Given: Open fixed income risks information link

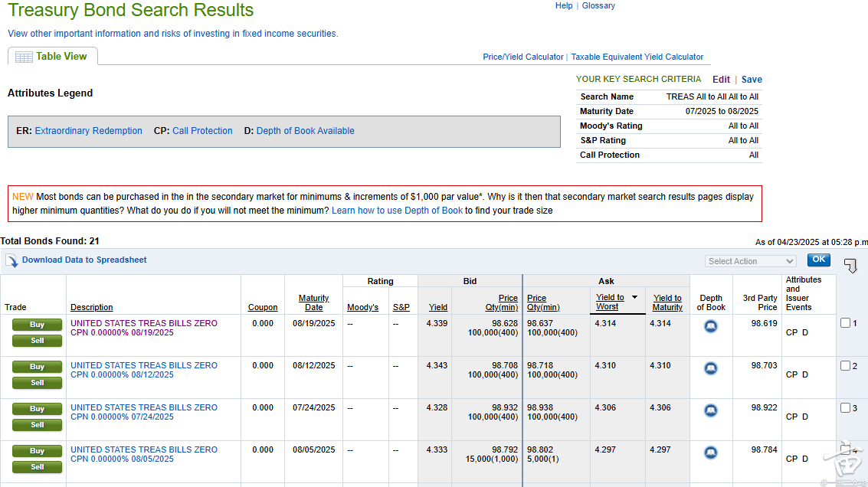Looking at the screenshot, I should 172,33.
